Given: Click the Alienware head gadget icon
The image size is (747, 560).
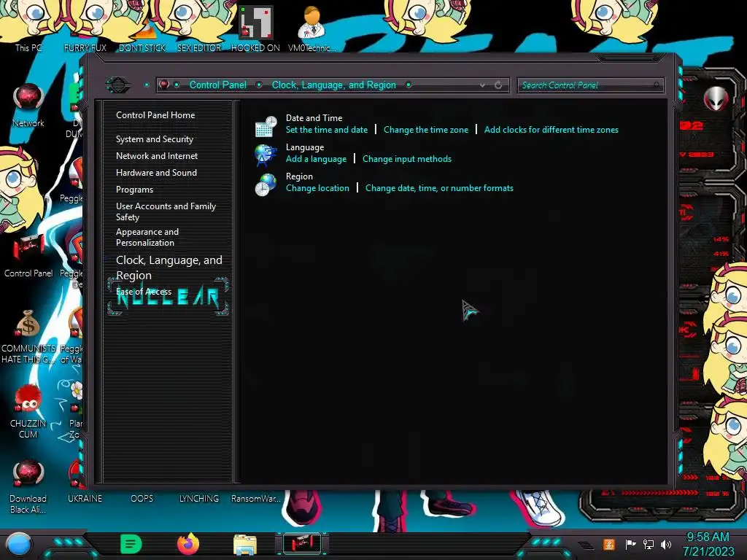Looking at the screenshot, I should (716, 98).
